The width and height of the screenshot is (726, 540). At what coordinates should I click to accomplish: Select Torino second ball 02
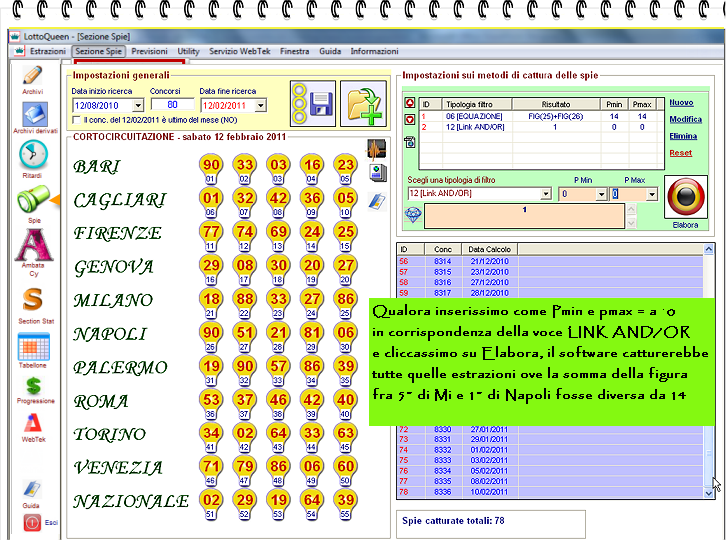tap(244, 433)
